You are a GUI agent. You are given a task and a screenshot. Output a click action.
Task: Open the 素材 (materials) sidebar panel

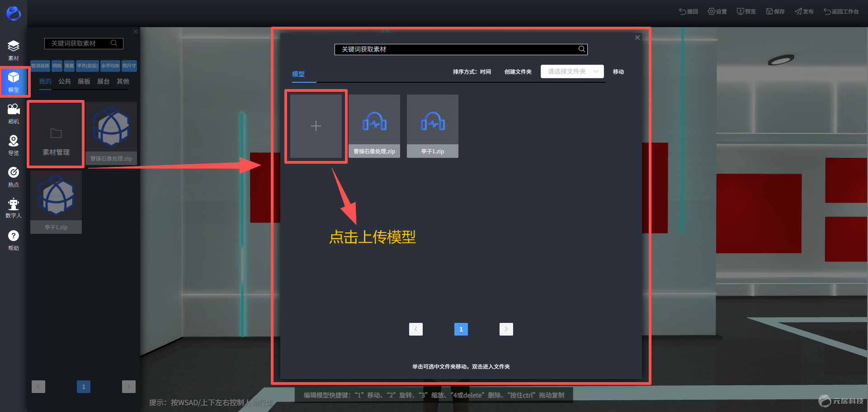point(14,50)
